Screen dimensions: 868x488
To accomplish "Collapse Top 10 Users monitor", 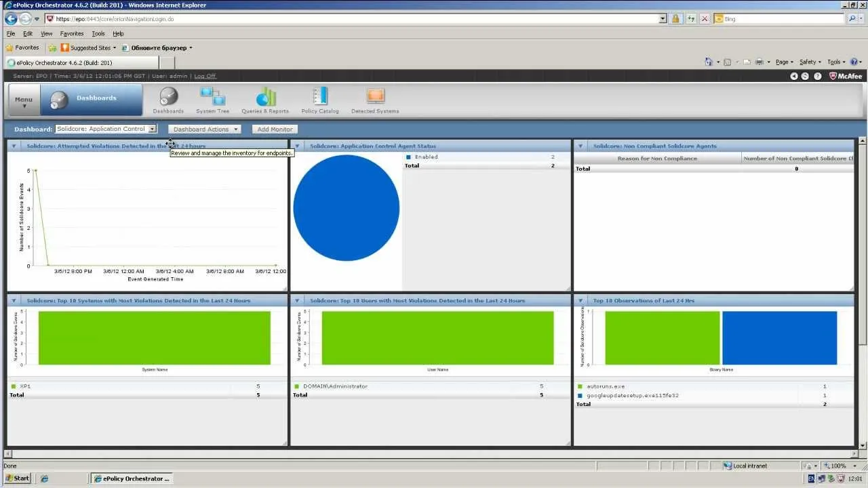I will [296, 300].
